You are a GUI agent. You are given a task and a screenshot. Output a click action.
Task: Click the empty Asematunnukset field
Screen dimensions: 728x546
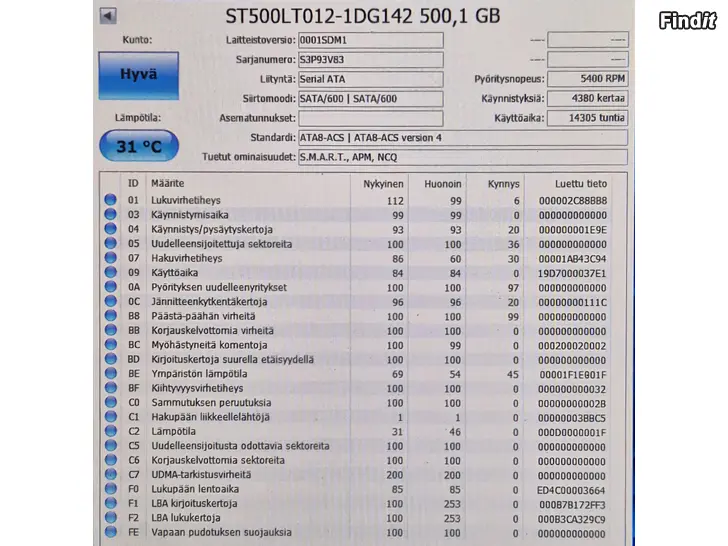[x=370, y=118]
